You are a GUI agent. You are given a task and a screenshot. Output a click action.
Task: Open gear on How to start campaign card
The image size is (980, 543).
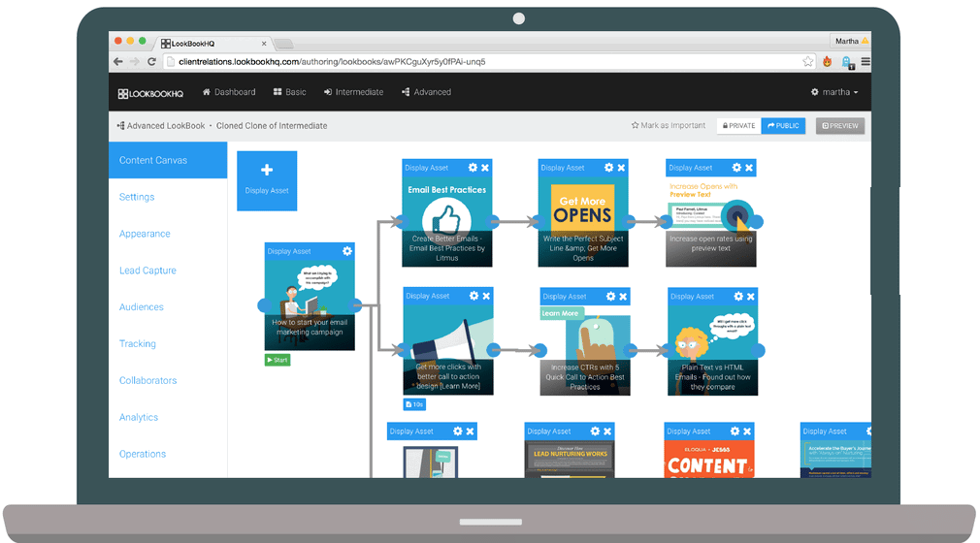(x=346, y=251)
